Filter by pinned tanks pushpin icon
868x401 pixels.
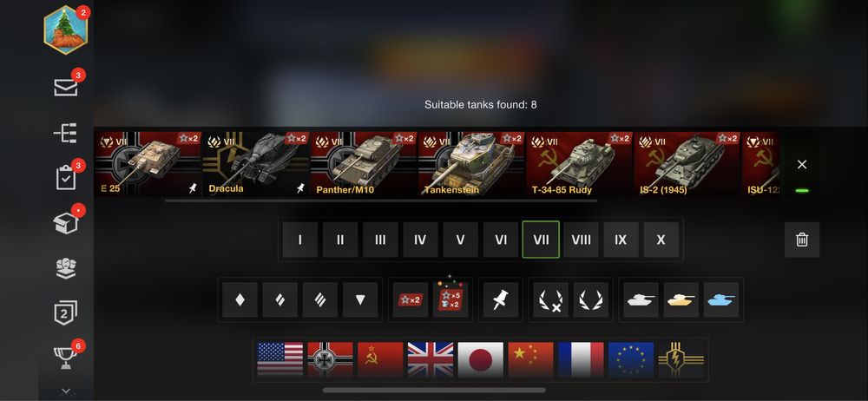(x=501, y=299)
